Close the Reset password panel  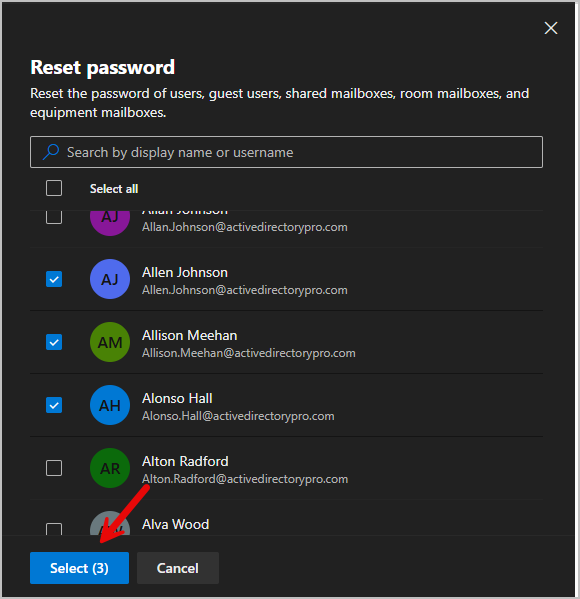tap(551, 28)
